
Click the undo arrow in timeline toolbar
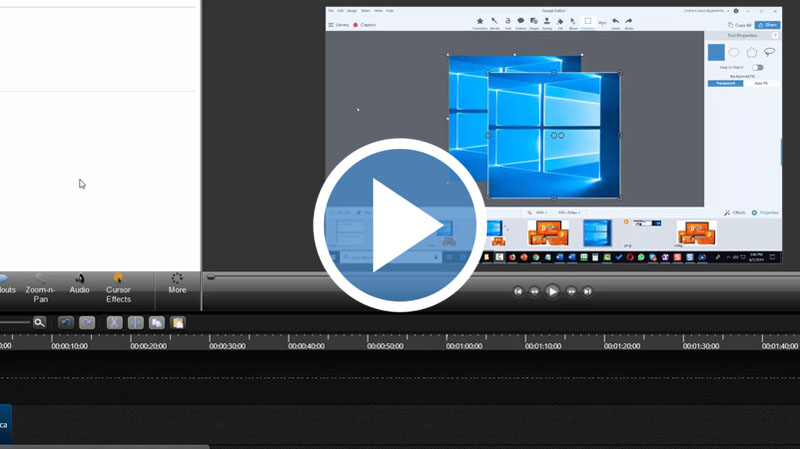[66, 323]
